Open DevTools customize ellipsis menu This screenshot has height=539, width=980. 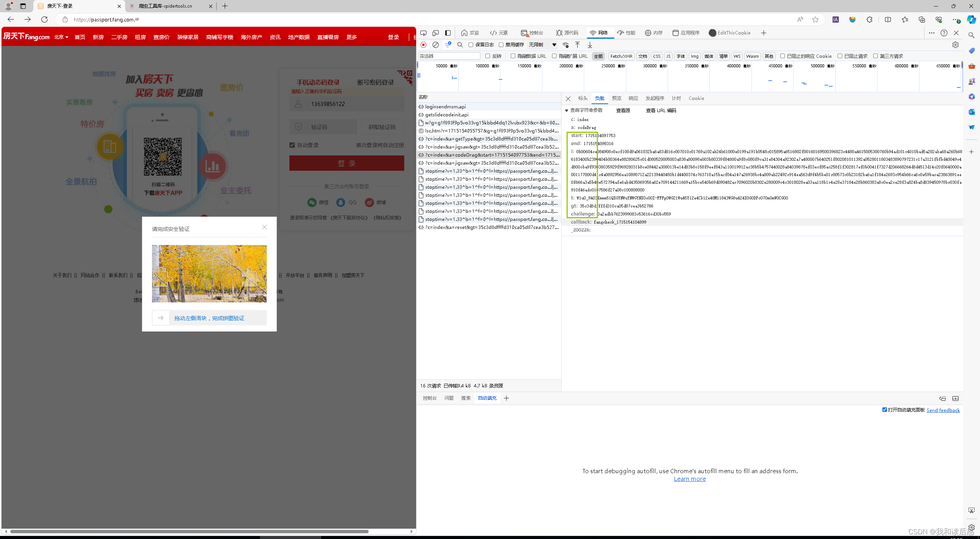(932, 33)
